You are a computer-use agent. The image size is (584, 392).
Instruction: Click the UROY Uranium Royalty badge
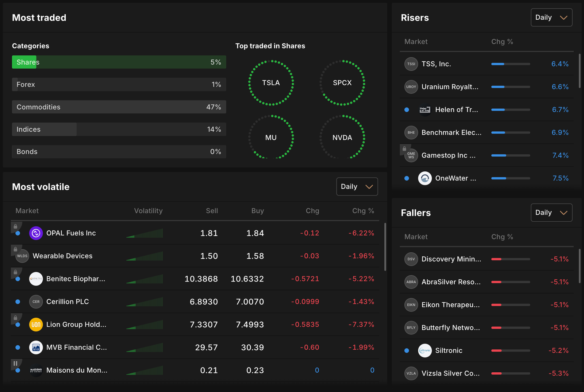click(411, 87)
